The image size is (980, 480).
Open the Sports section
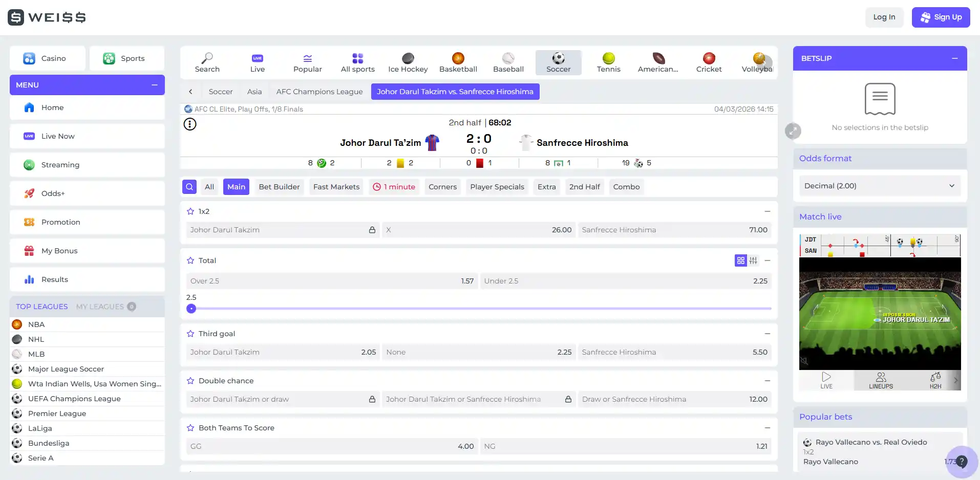tap(126, 58)
